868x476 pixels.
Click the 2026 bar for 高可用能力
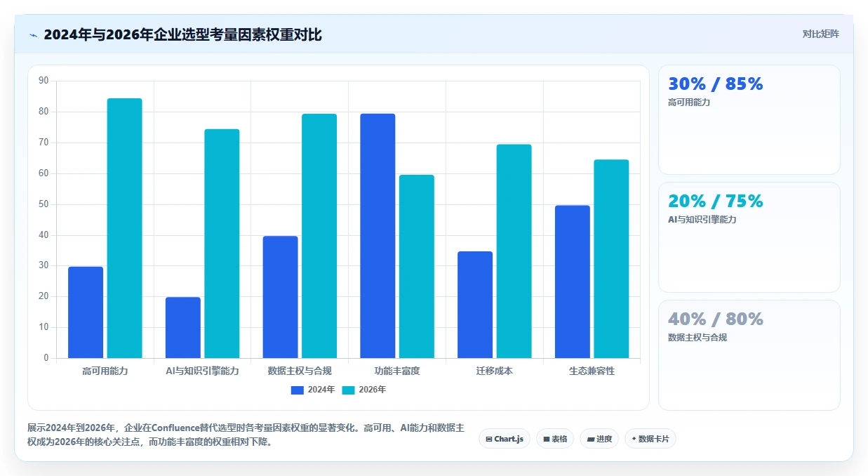(x=124, y=228)
